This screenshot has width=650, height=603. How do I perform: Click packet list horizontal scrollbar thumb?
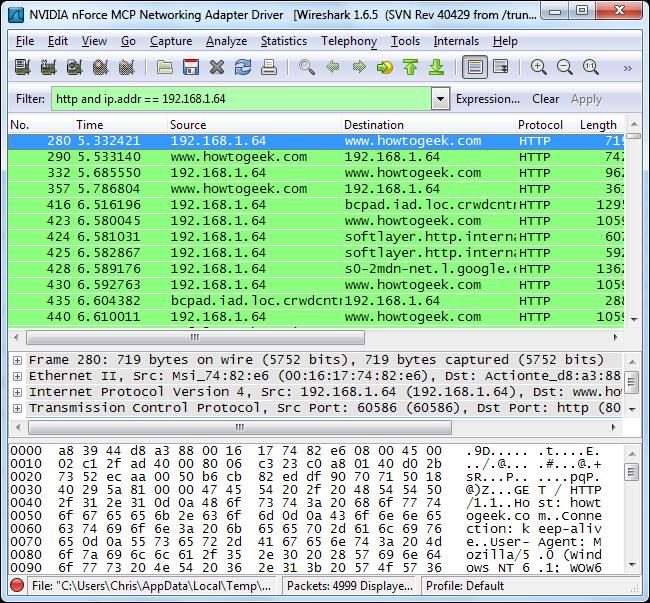coord(195,337)
